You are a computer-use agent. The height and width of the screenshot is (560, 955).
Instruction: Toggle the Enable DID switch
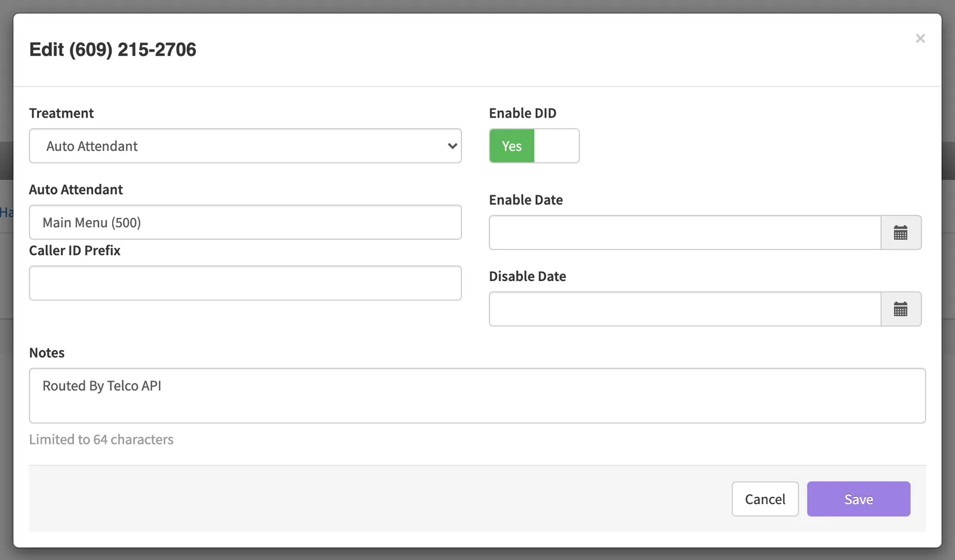pyautogui.click(x=534, y=146)
